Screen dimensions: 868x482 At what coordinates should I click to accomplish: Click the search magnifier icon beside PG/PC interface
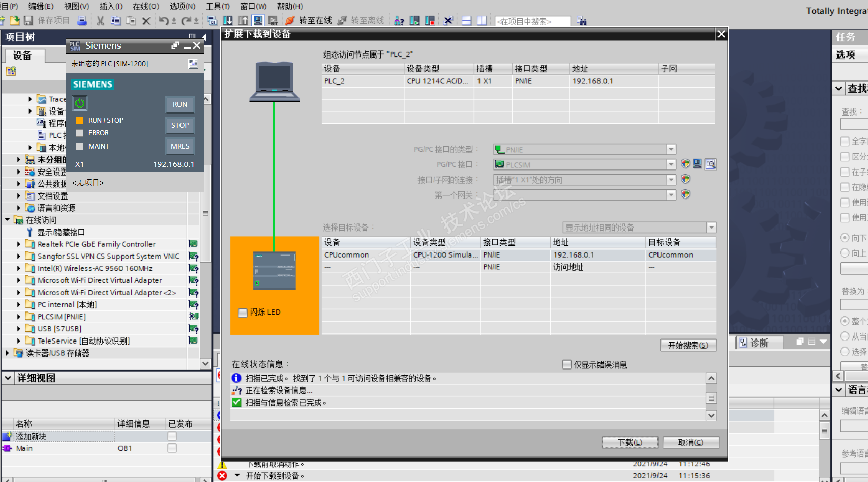tap(711, 164)
